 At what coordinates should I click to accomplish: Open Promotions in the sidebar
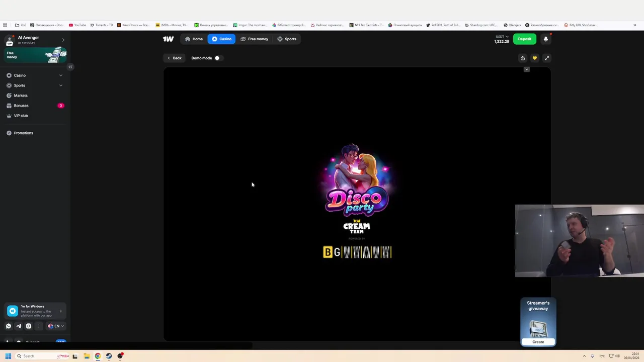click(x=23, y=133)
